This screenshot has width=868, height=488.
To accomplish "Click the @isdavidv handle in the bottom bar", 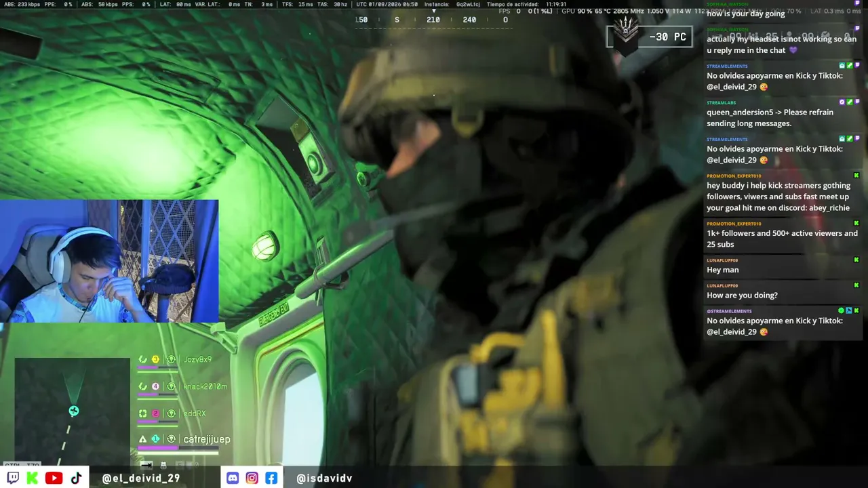I will tap(324, 479).
